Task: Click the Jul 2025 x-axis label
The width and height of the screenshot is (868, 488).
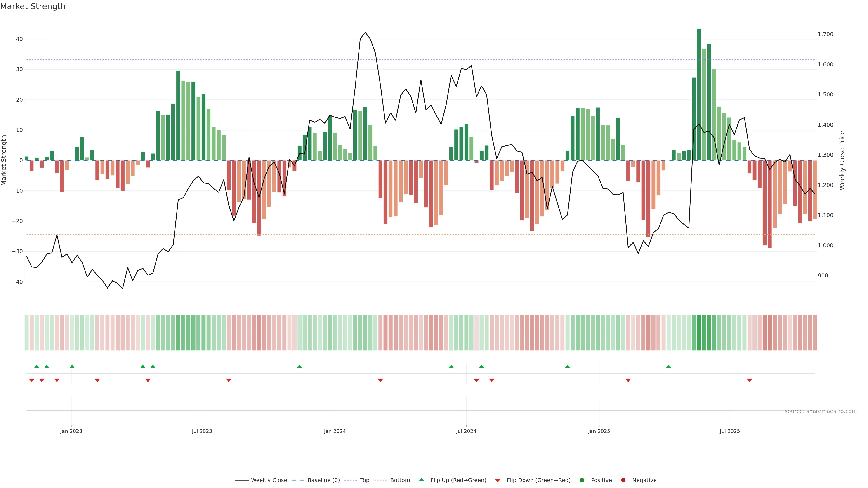Action: [x=729, y=431]
